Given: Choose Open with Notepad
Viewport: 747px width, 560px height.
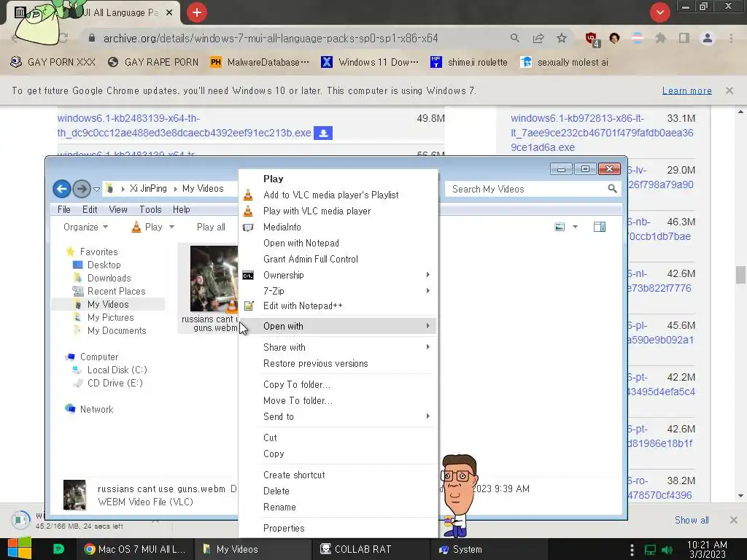Looking at the screenshot, I should (338, 244).
